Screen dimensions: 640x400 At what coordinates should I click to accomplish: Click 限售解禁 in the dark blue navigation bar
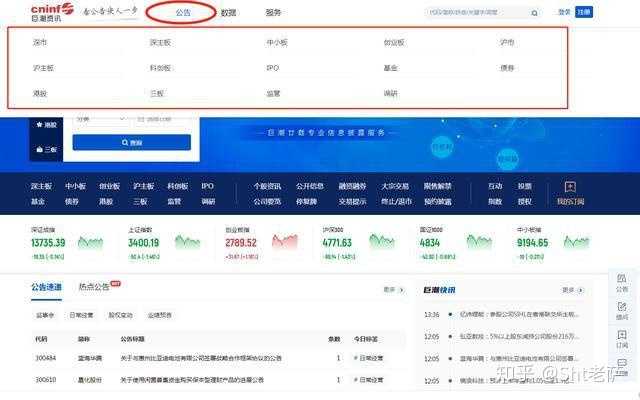coord(438,186)
